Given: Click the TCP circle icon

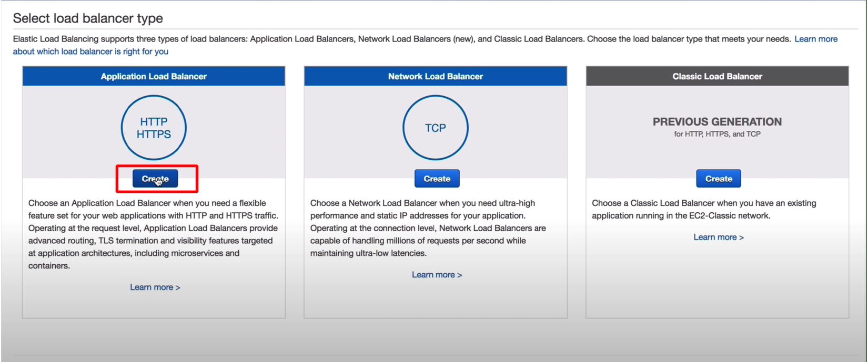Looking at the screenshot, I should [436, 128].
